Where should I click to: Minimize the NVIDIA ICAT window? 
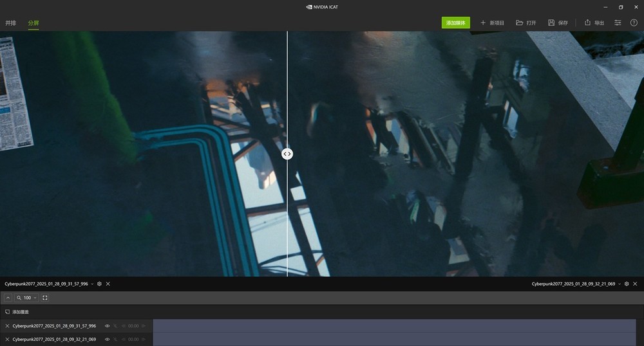click(x=605, y=7)
